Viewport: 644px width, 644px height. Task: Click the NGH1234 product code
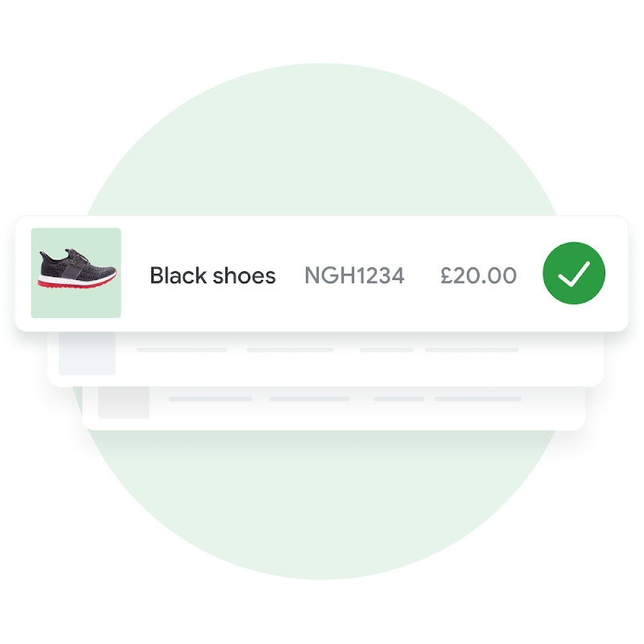[354, 275]
